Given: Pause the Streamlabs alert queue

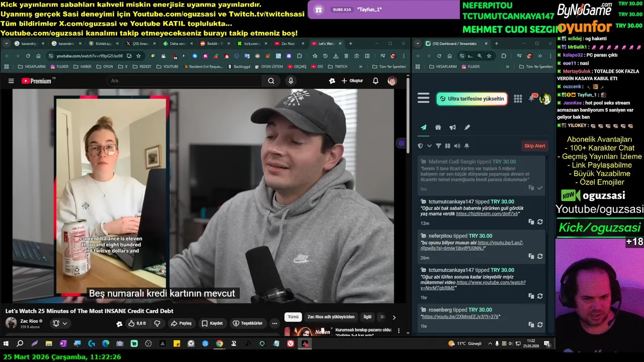Looking at the screenshot, I should click(x=447, y=146).
